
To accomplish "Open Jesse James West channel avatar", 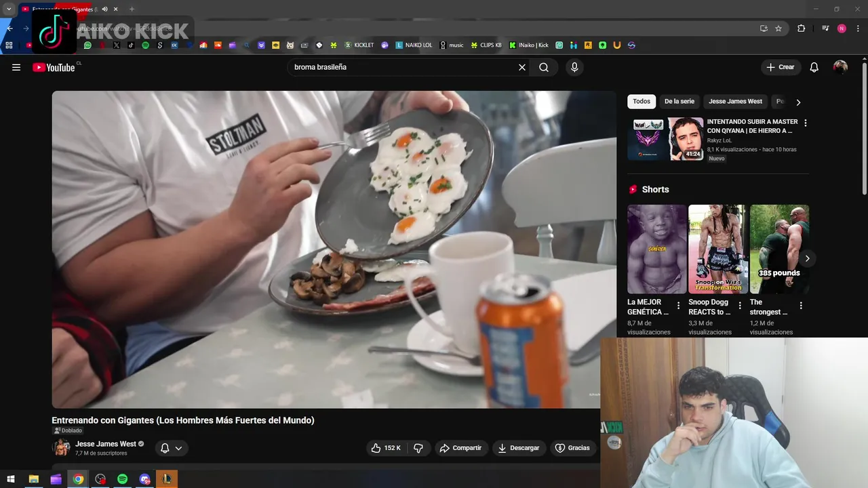I will point(62,447).
